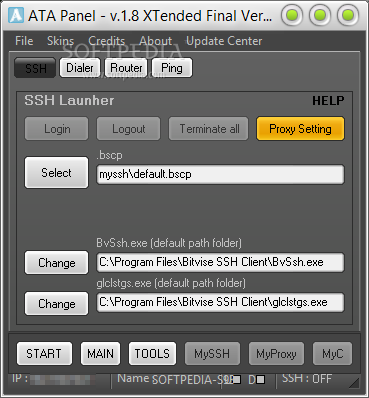Open HELP in SSH Launcher

[x=328, y=101]
